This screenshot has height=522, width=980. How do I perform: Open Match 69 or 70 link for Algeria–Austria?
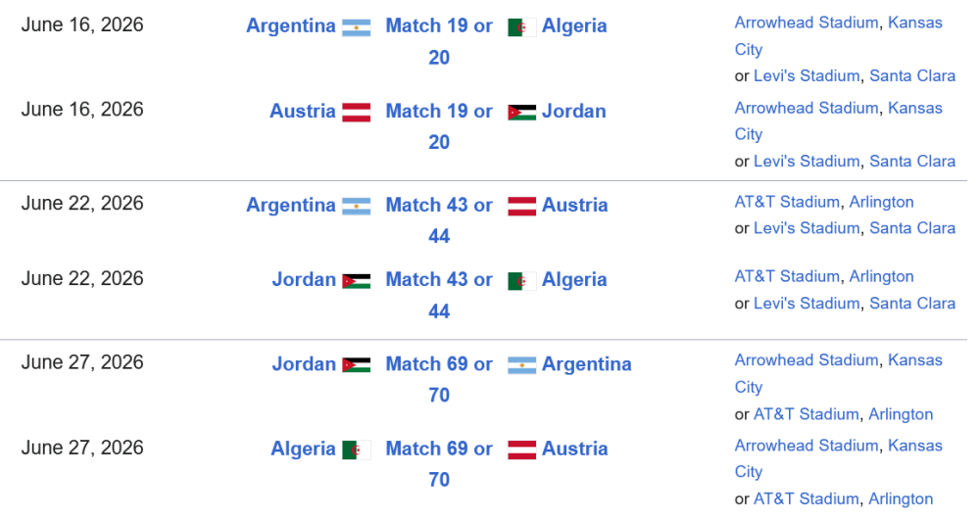[439, 450]
